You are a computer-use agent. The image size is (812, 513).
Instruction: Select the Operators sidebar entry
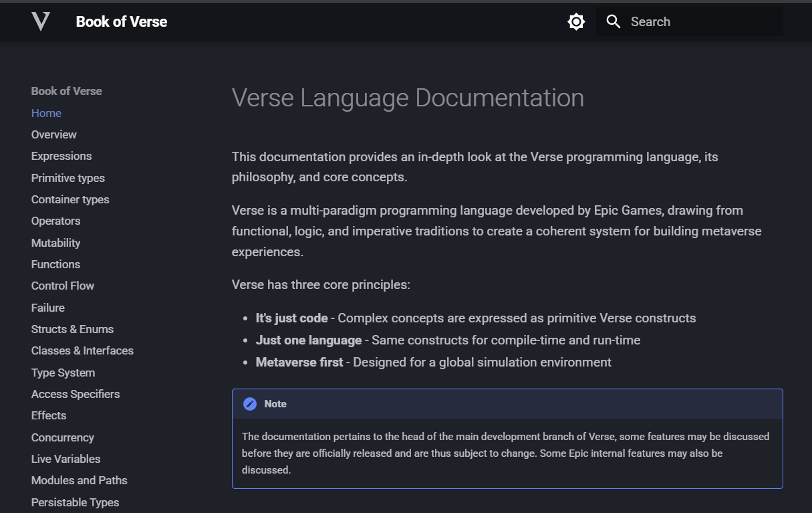[55, 221]
